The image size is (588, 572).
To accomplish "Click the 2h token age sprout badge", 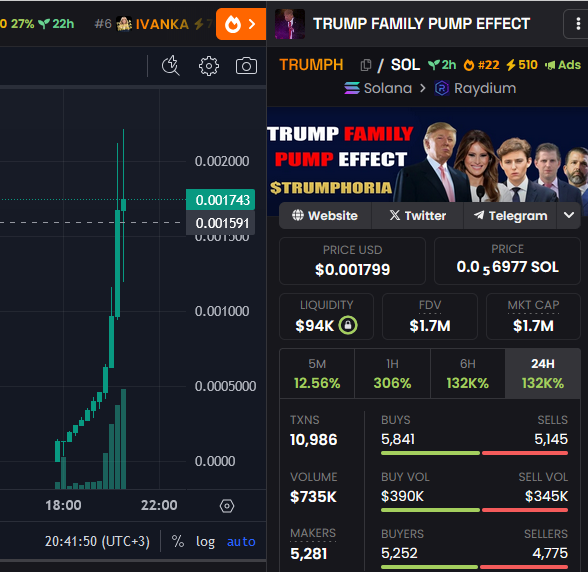I will pyautogui.click(x=442, y=65).
